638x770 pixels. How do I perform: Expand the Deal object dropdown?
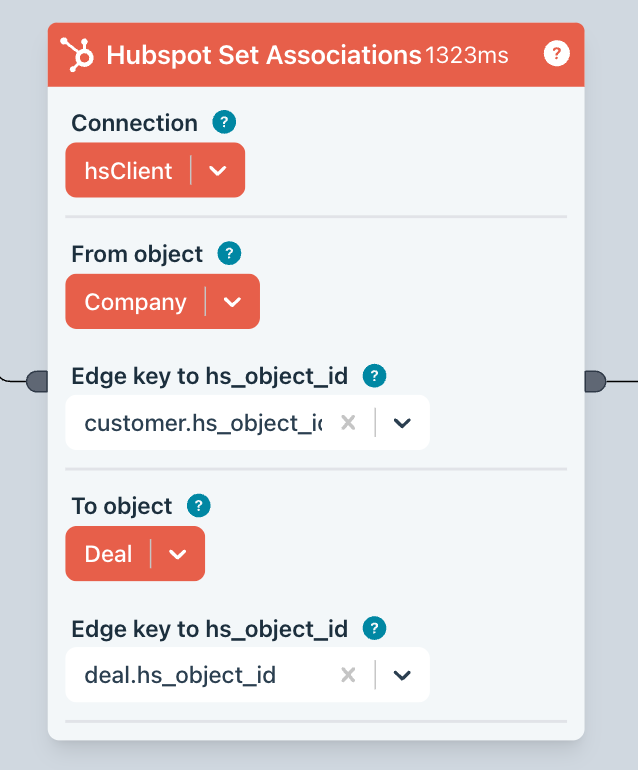[x=178, y=553]
